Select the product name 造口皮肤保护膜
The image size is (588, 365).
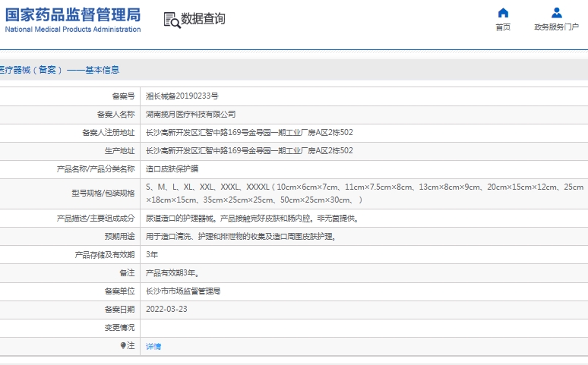click(172, 169)
